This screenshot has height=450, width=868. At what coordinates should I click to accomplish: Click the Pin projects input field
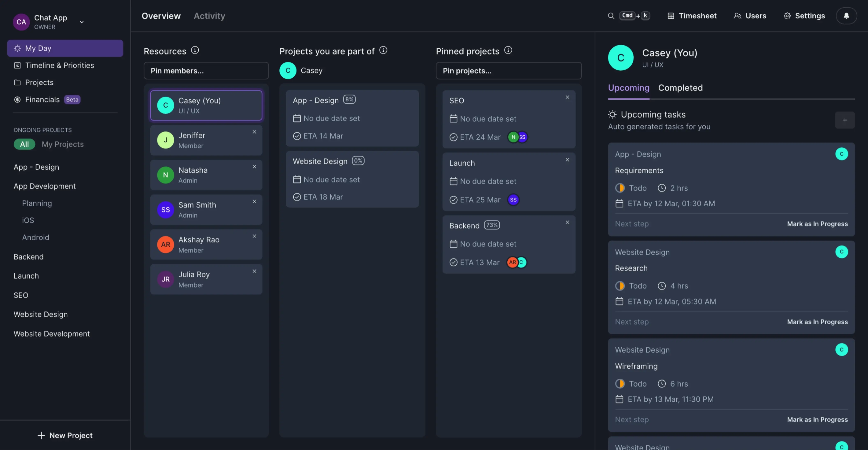[x=508, y=71]
